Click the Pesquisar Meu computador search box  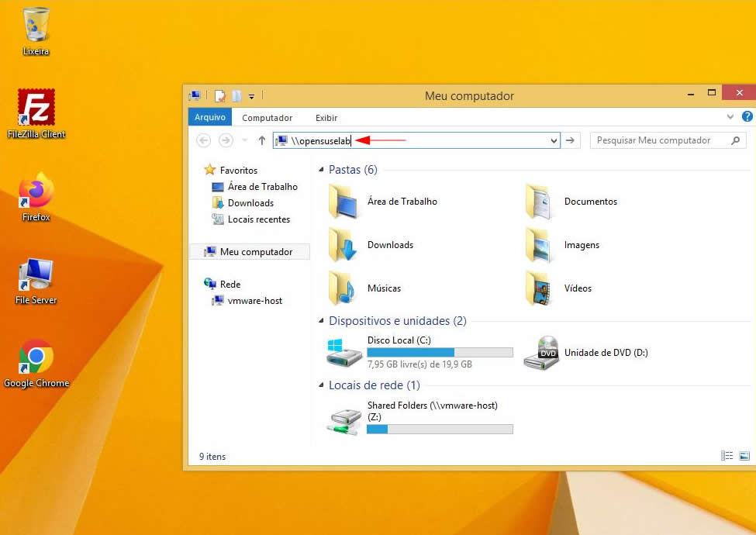(x=659, y=140)
